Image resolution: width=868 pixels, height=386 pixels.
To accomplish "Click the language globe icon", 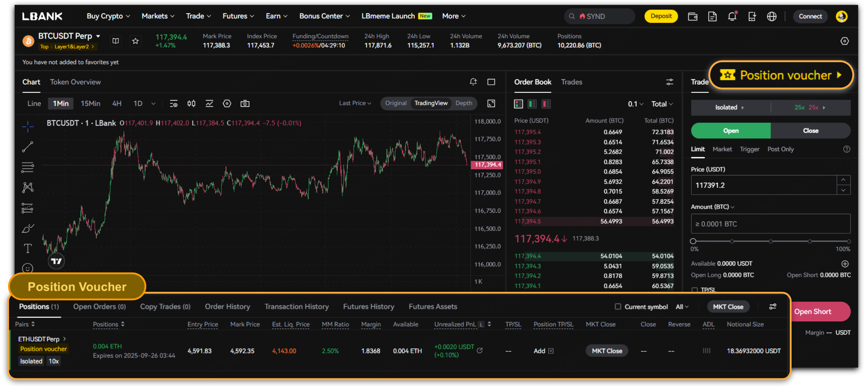I will 772,16.
